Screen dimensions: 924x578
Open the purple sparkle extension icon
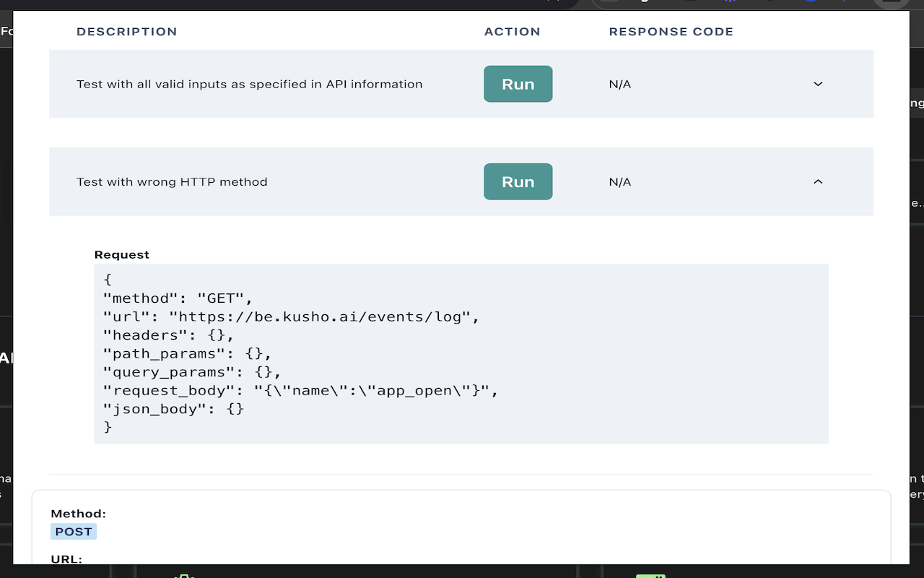pyautogui.click(x=729, y=3)
